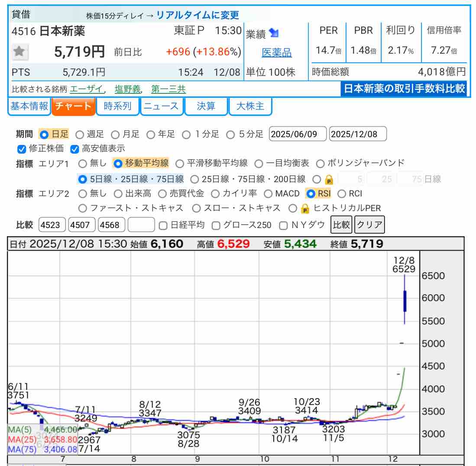Viewport: 476px width, 466px height.
Task: Click the lock icon for custom moving averages
Action: (x=329, y=179)
